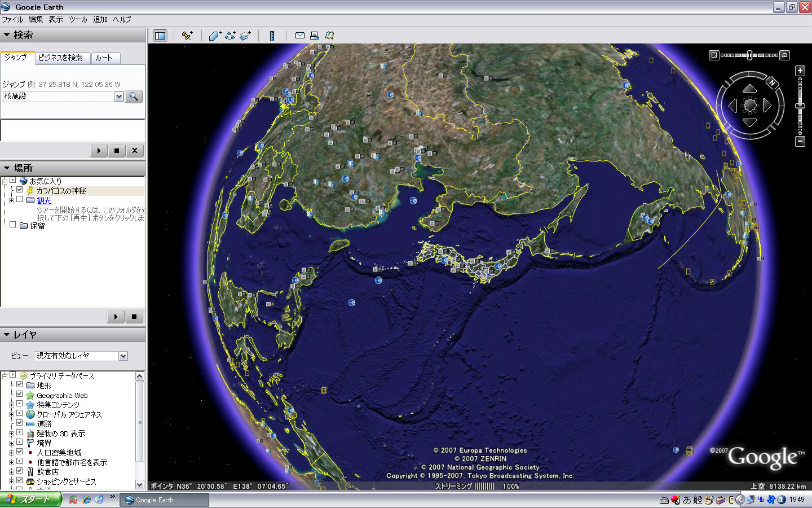Viewport: 812px width, 508px height.
Task: Enable the 建物の 3D 表示 layer
Action: coord(20,433)
